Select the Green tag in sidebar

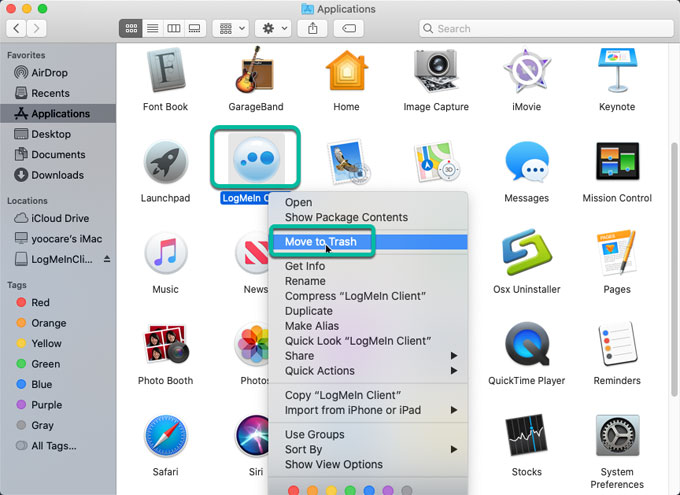click(58, 364)
